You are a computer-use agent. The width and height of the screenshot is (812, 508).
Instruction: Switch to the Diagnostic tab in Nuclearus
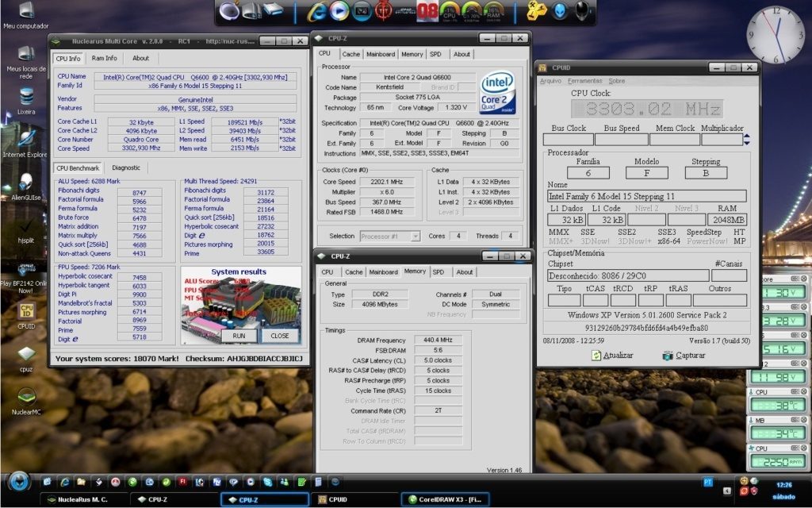[126, 168]
